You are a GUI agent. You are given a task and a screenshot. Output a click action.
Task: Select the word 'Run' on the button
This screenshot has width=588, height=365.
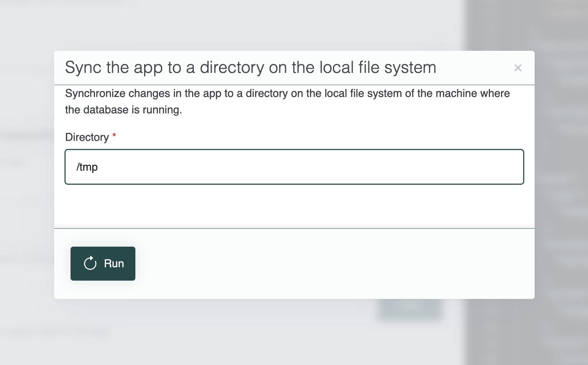(114, 263)
